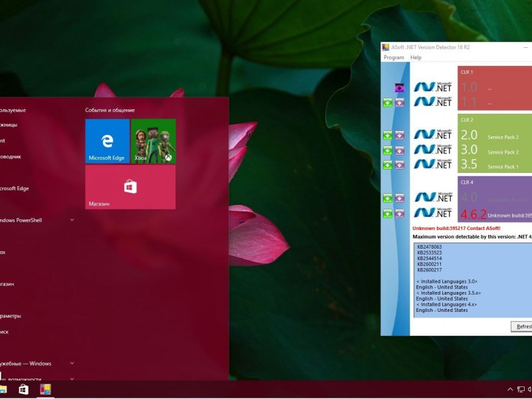Click "Service Pack 2" beside version 2.0
Screen dimensions: 532x399
[503, 138]
